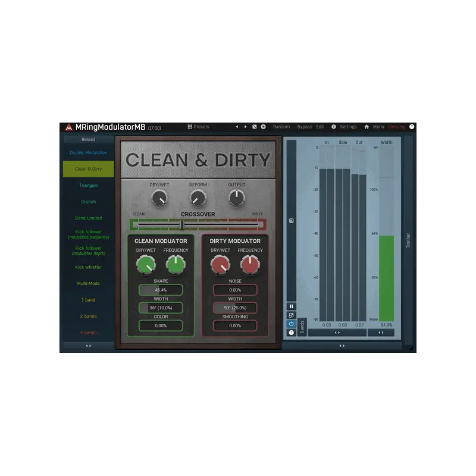Pause the meters display

click(291, 306)
